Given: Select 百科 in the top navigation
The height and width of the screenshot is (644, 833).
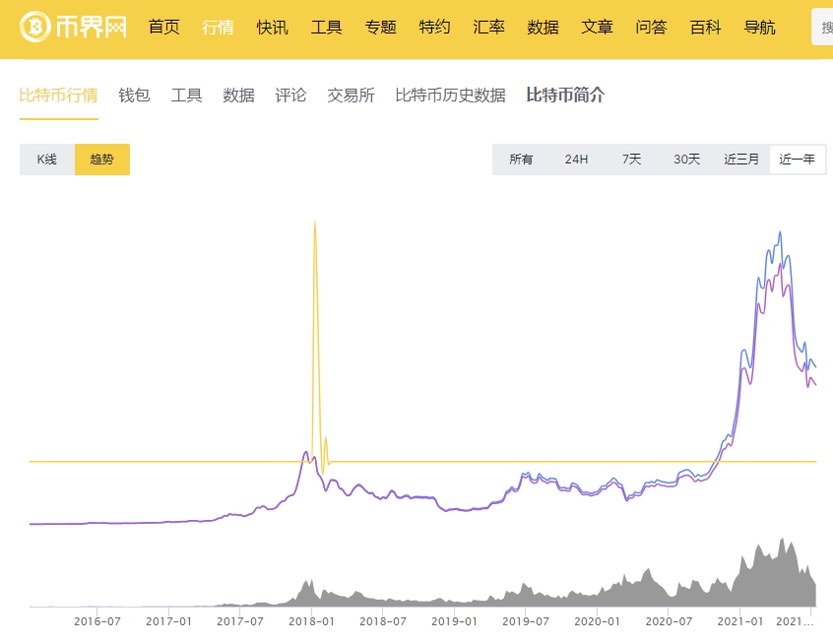Looking at the screenshot, I should [705, 27].
